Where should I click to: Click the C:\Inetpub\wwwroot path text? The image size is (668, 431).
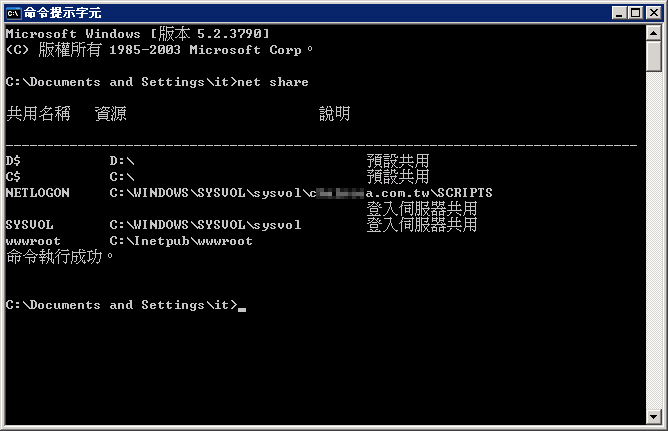(x=181, y=241)
